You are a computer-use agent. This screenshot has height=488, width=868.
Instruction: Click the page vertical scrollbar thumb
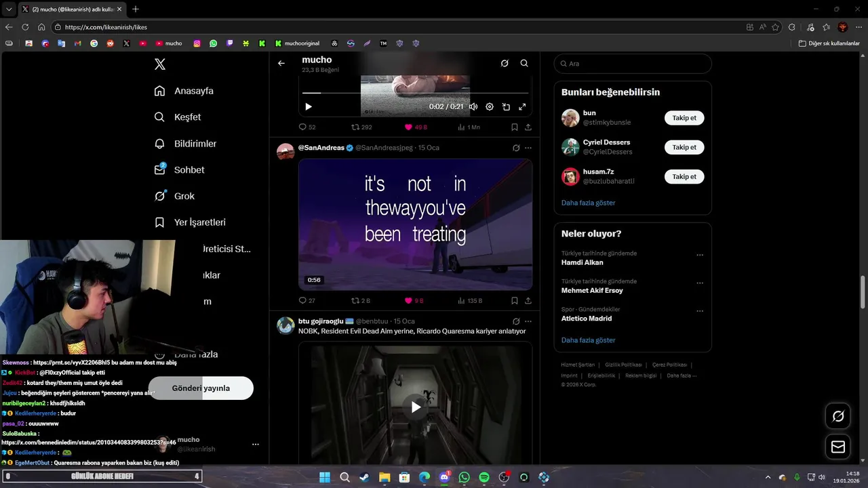tap(863, 291)
